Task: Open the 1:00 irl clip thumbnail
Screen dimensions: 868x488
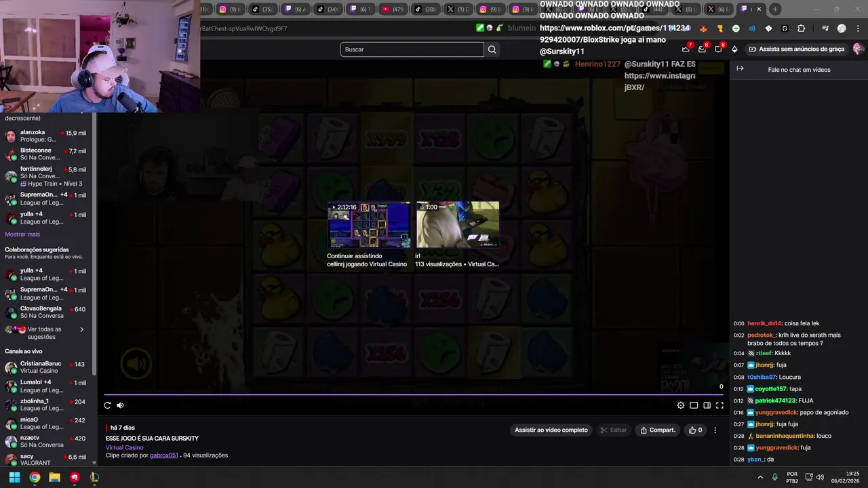Action: pyautogui.click(x=457, y=224)
